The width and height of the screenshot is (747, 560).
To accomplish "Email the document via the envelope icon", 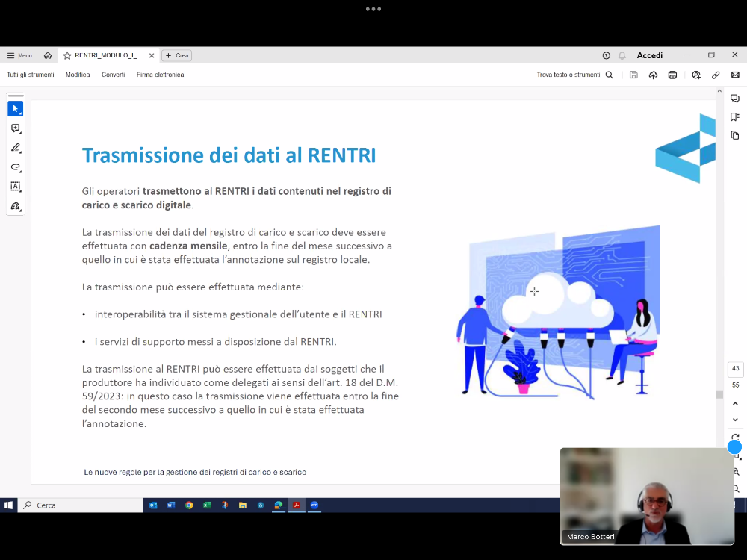I will (735, 75).
